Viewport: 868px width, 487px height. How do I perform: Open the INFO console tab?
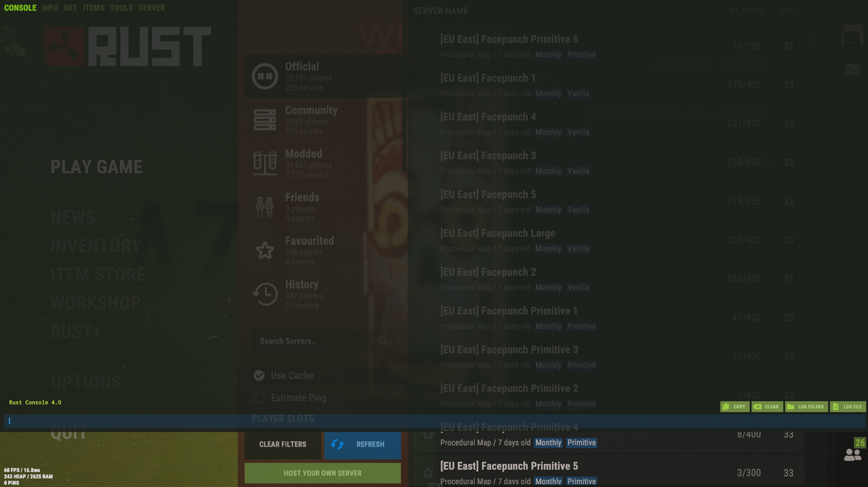click(50, 8)
